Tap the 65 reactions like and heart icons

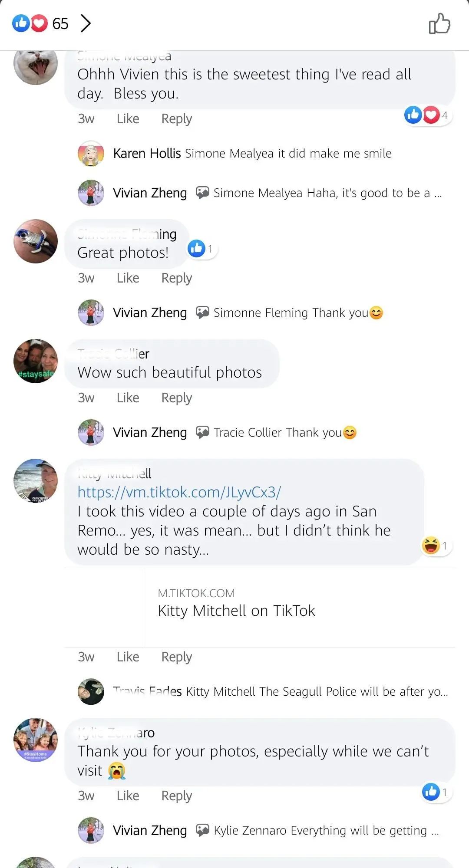(30, 23)
